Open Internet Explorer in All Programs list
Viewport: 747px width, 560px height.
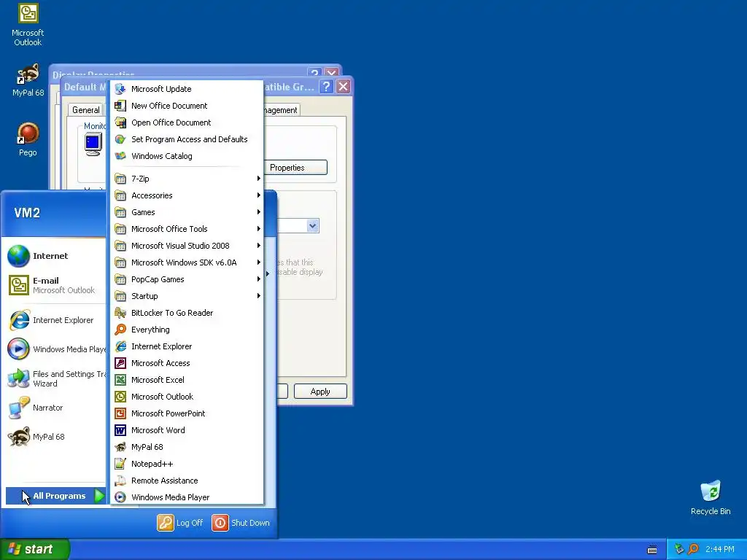187,346
